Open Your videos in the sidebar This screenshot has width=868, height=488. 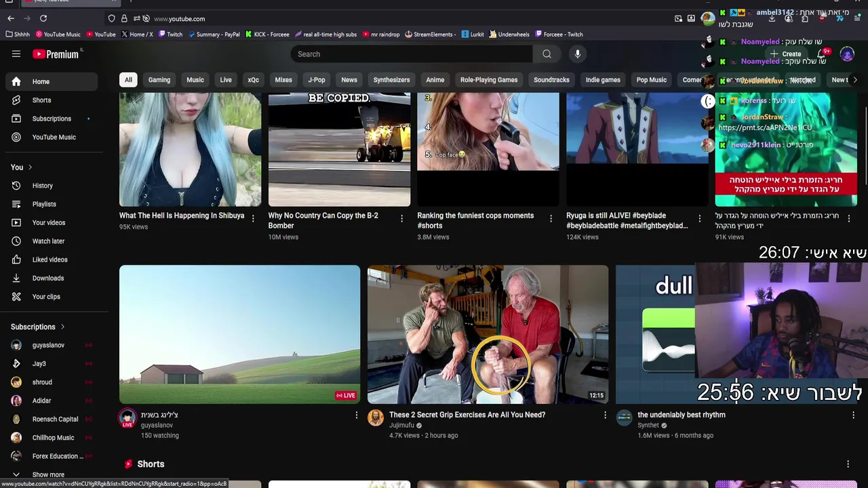[52, 222]
